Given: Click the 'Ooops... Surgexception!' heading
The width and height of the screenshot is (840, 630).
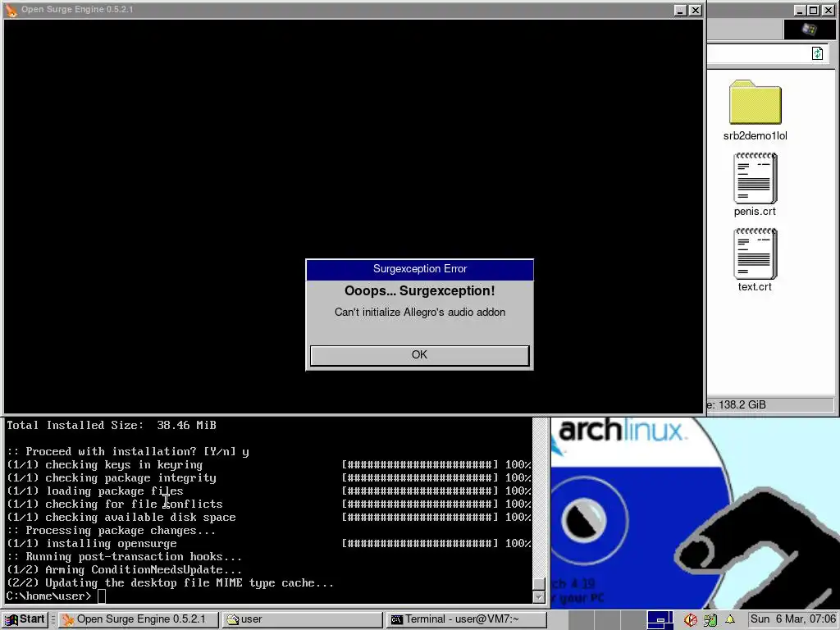Looking at the screenshot, I should click(x=419, y=291).
